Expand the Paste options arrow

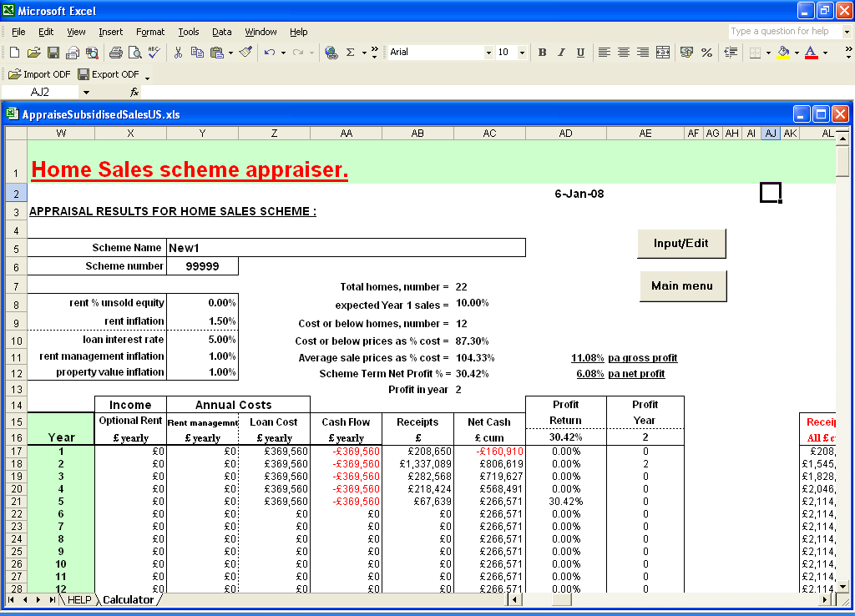click(230, 53)
